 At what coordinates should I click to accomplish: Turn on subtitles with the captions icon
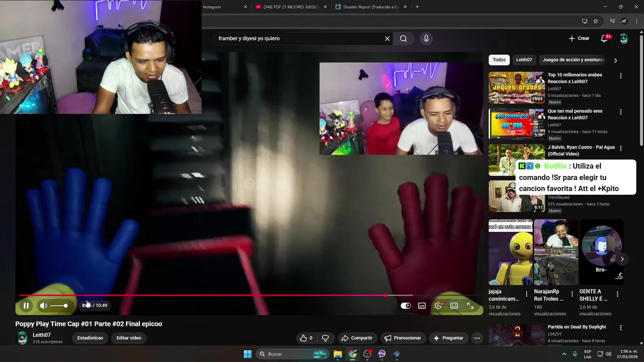[x=422, y=305]
